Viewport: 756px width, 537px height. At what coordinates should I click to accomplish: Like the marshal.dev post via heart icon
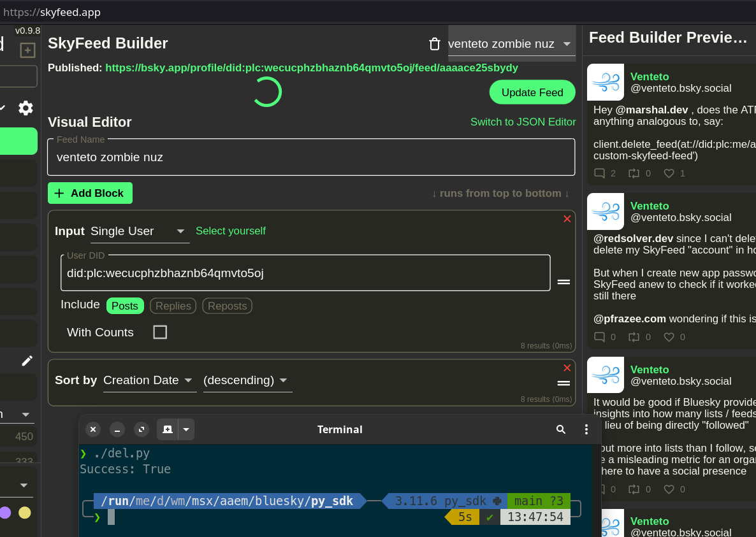[669, 173]
